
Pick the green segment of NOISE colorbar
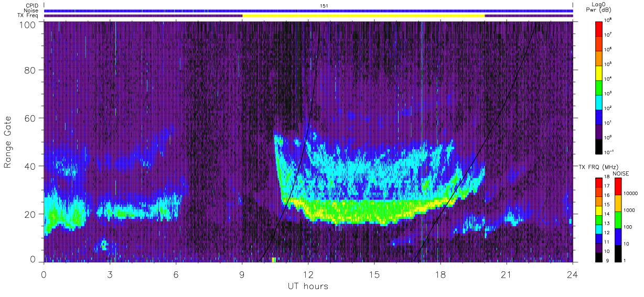(618, 219)
